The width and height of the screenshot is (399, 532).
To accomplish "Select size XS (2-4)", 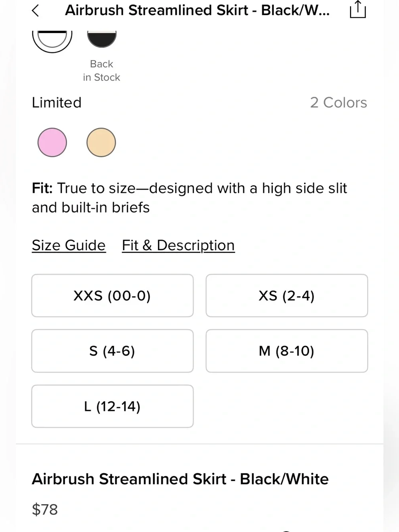I will click(x=287, y=296).
